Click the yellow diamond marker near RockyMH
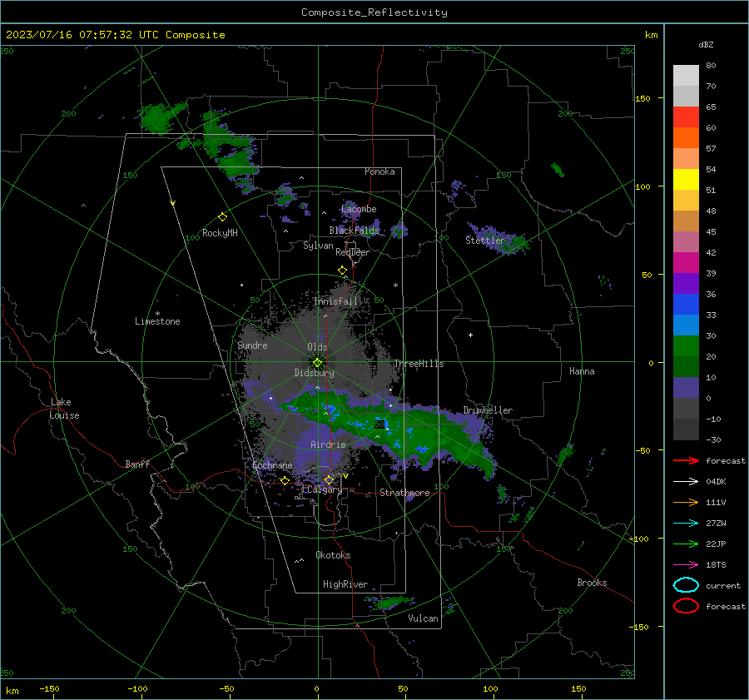The width and height of the screenshot is (749, 700). coord(222,217)
